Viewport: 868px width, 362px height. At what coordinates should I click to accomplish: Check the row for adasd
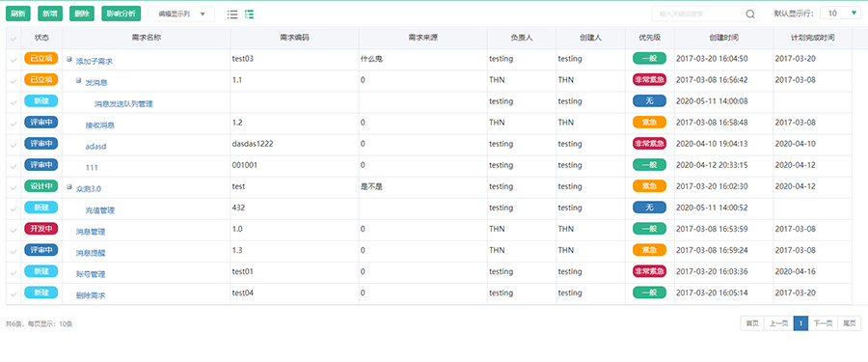click(14, 145)
